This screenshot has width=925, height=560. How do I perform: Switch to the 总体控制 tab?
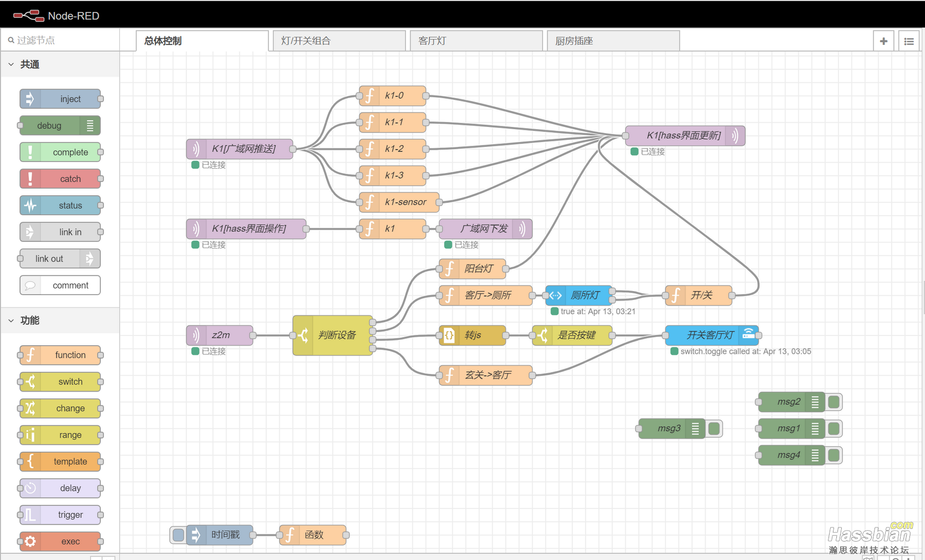(x=202, y=40)
